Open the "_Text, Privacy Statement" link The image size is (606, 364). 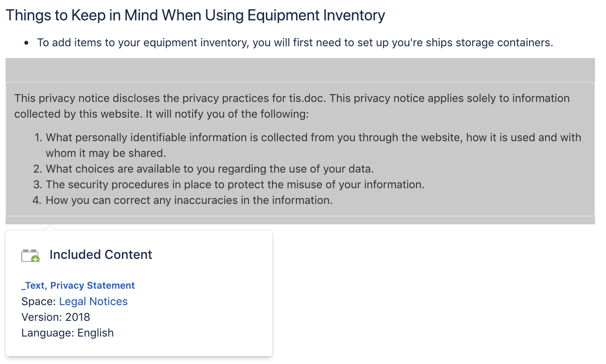coord(78,286)
